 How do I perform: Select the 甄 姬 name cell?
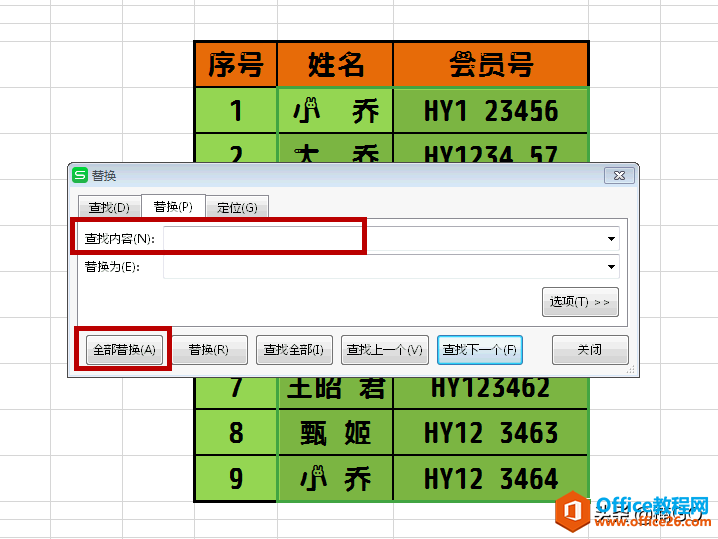335,432
